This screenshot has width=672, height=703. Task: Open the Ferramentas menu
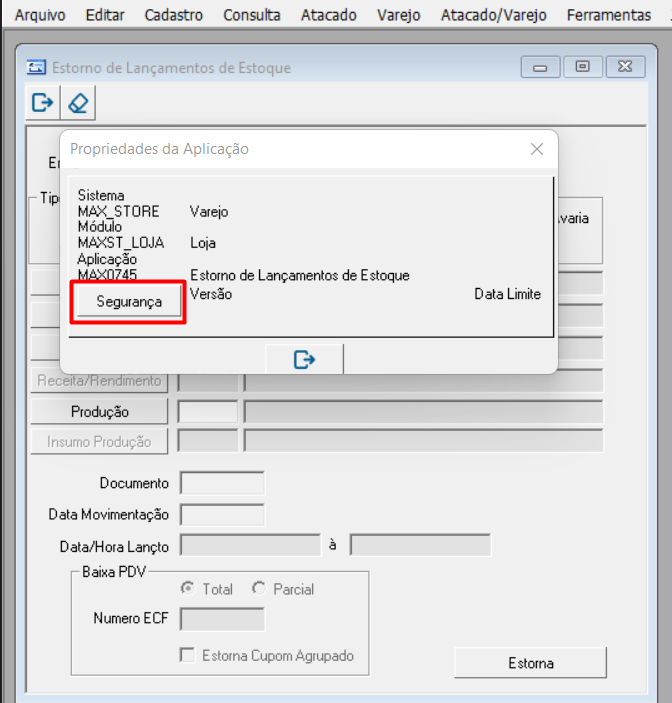608,15
